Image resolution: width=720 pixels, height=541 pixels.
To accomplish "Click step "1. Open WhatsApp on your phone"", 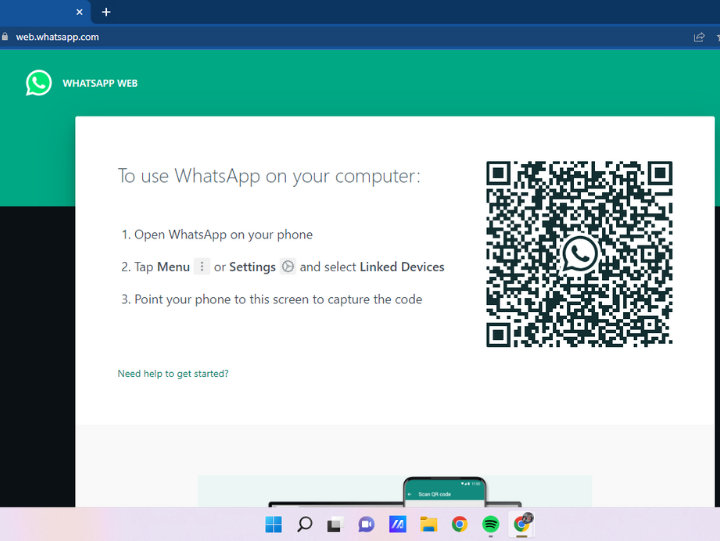I will pyautogui.click(x=217, y=235).
